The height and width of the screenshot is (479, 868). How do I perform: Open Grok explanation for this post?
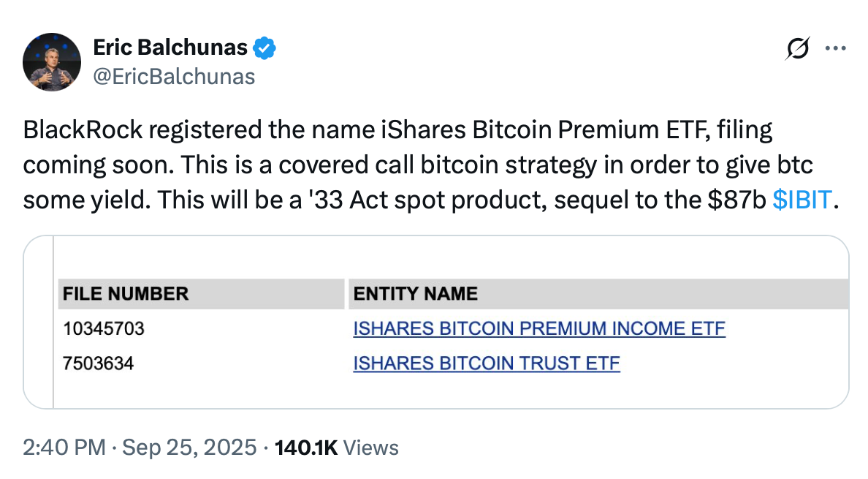pyautogui.click(x=798, y=48)
